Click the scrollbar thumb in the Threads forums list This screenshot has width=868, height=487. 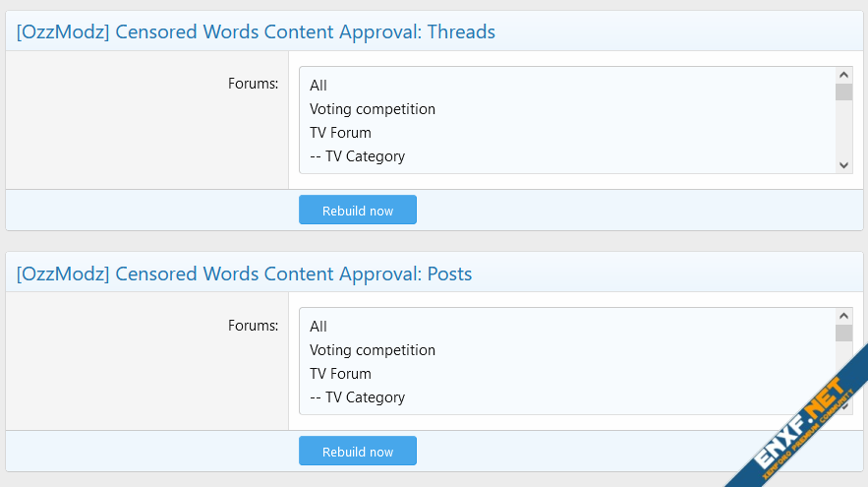(843, 92)
